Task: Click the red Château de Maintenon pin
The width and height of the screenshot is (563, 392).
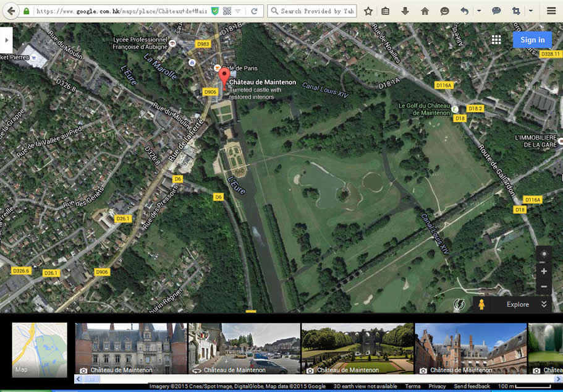Action: click(x=224, y=78)
